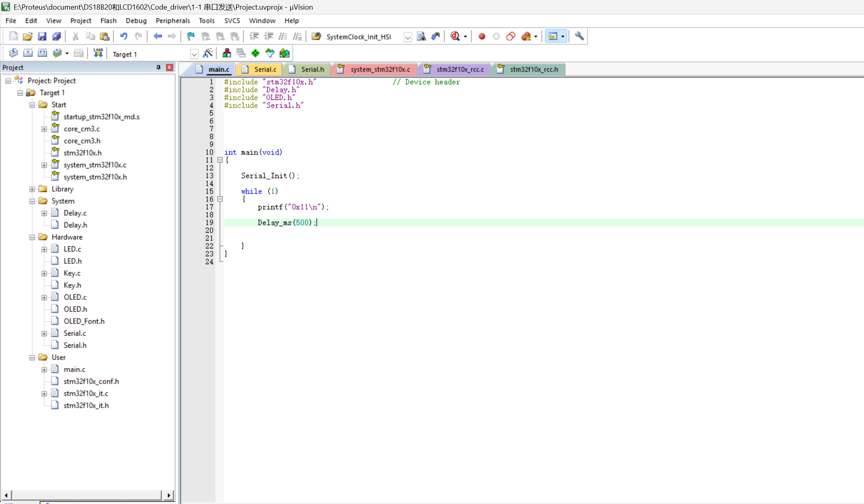Click the Build target icon
Viewport: 864px width, 504px height.
pyautogui.click(x=28, y=53)
